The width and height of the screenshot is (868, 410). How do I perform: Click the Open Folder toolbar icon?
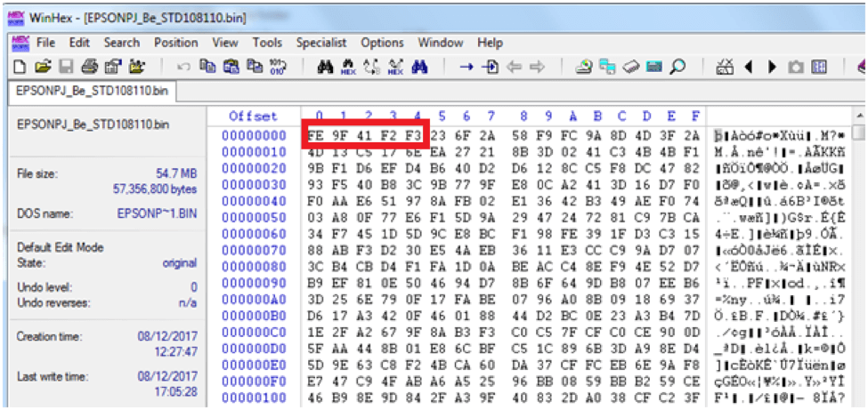coord(135,68)
